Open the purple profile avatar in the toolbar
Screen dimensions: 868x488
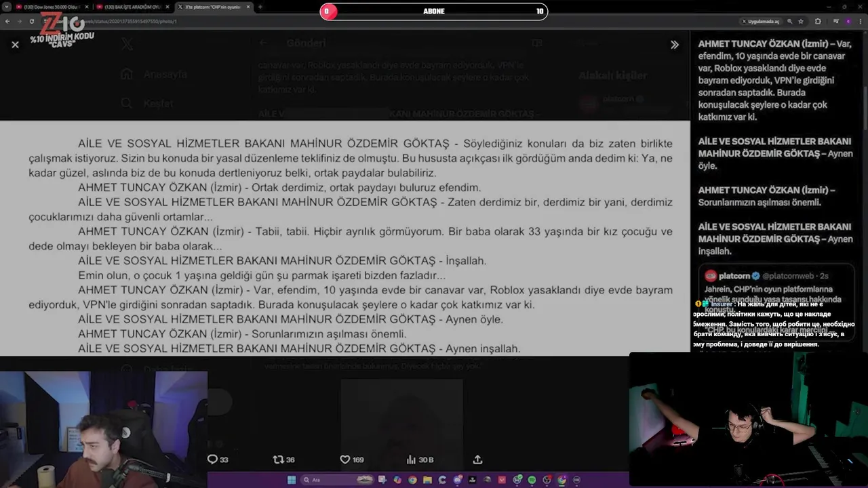pos(848,21)
